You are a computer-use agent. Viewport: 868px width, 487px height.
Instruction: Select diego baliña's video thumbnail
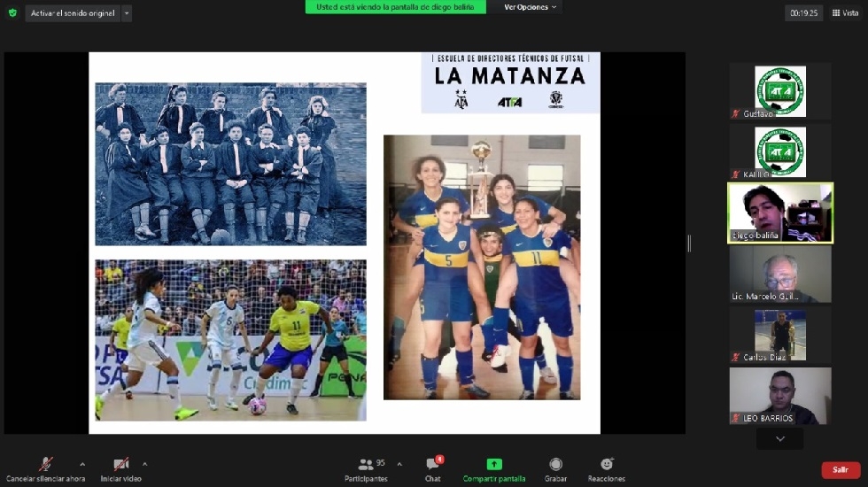[x=780, y=213]
